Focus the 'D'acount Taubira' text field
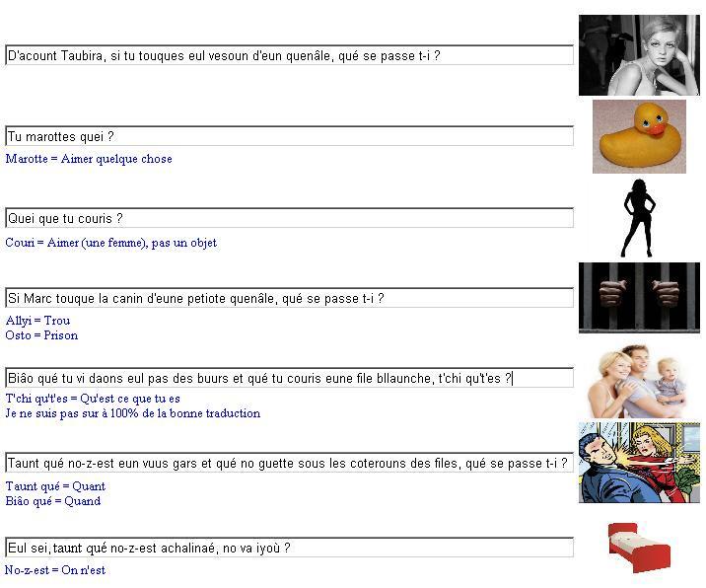706x588 pixels. tap(290, 55)
